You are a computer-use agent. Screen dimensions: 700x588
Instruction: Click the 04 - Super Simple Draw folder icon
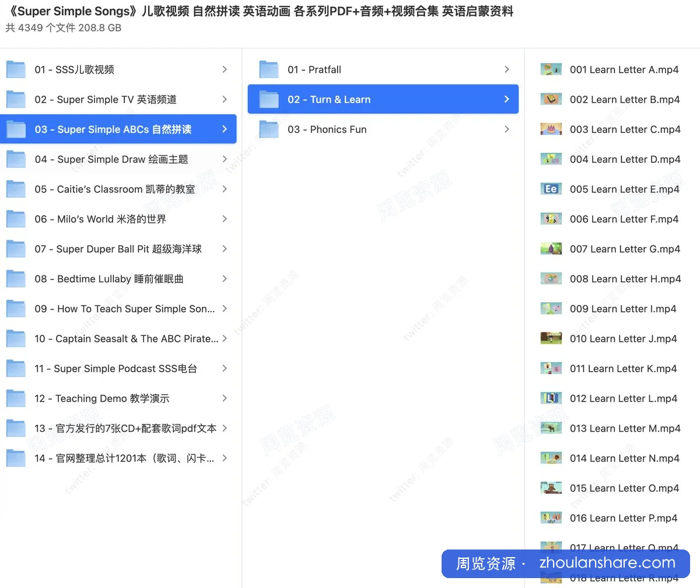pyautogui.click(x=16, y=159)
